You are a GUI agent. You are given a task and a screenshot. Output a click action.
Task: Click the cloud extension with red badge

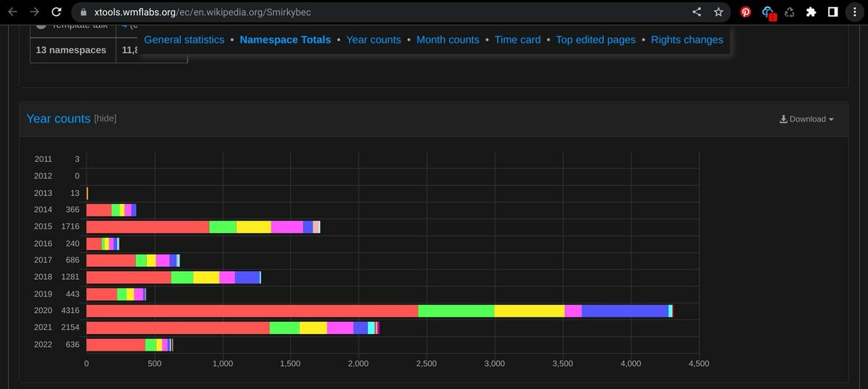[768, 12]
